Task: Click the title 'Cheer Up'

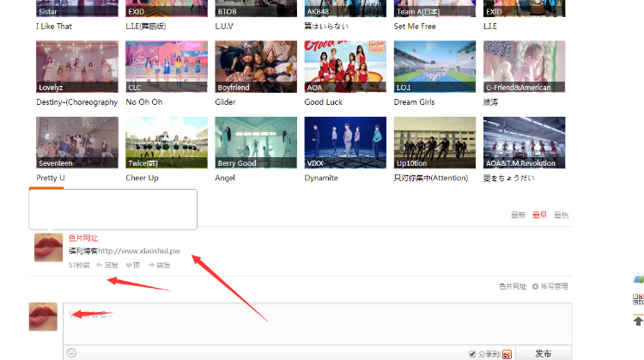Action: (x=142, y=178)
